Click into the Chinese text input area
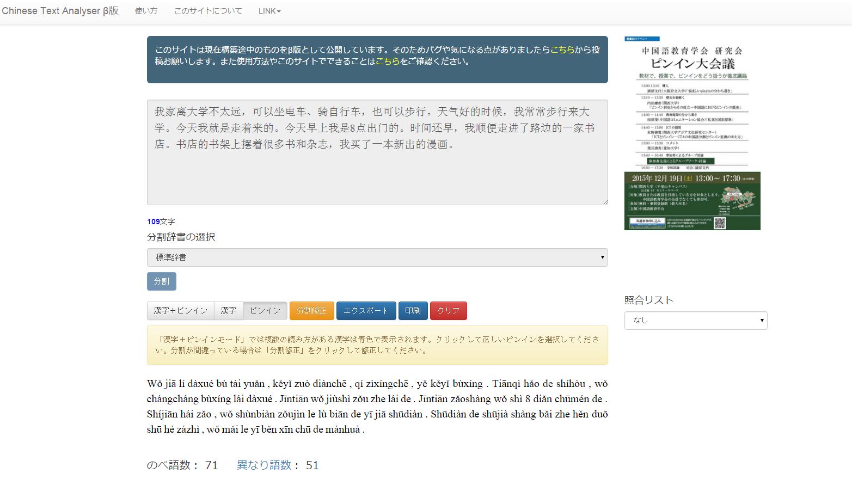The height and width of the screenshot is (504, 852). pos(377,152)
